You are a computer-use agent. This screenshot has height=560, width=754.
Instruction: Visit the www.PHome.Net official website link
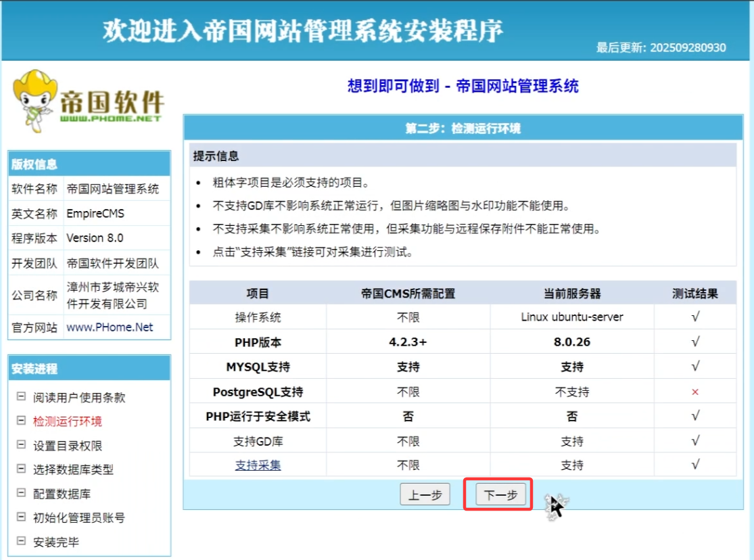pyautogui.click(x=110, y=327)
